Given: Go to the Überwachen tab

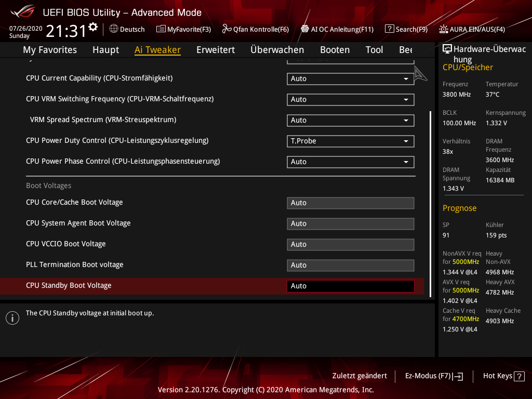Looking at the screenshot, I should tap(277, 50).
